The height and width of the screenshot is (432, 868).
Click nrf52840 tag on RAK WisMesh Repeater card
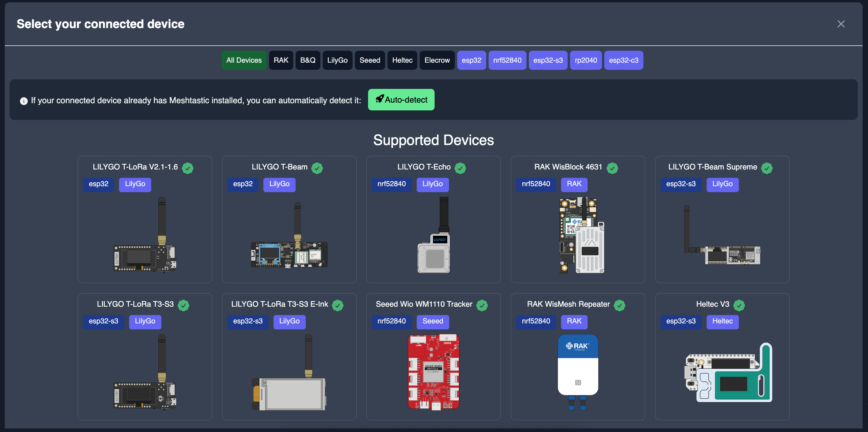(536, 322)
